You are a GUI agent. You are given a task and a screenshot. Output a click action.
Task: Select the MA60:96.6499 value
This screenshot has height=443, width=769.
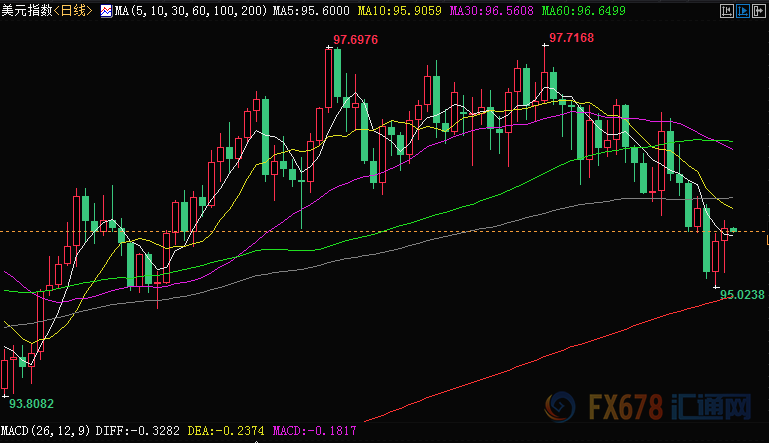584,11
